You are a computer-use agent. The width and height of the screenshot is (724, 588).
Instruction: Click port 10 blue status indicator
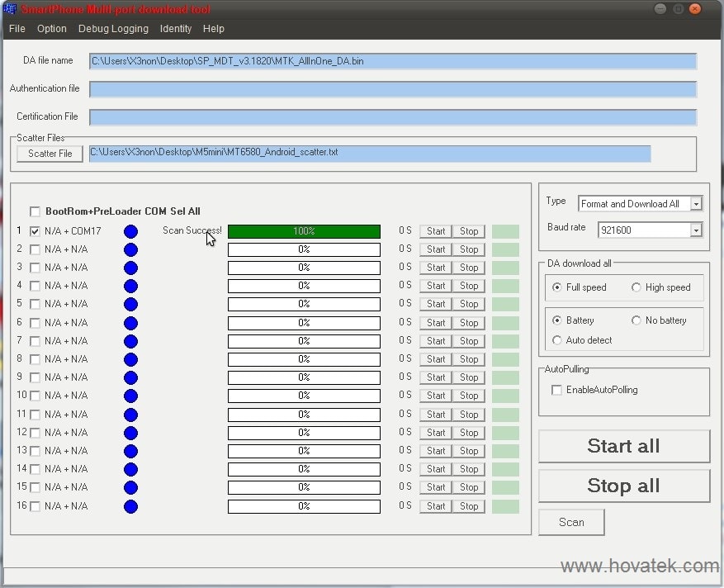tap(130, 396)
